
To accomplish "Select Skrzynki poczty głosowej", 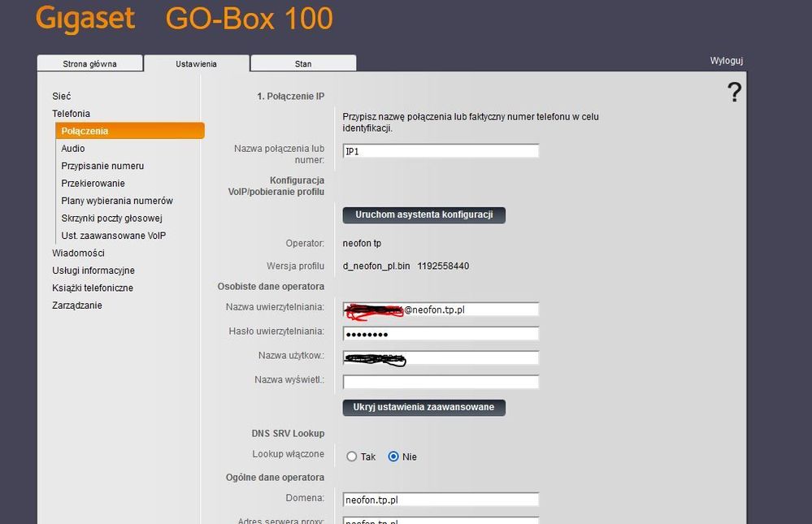I will click(111, 218).
